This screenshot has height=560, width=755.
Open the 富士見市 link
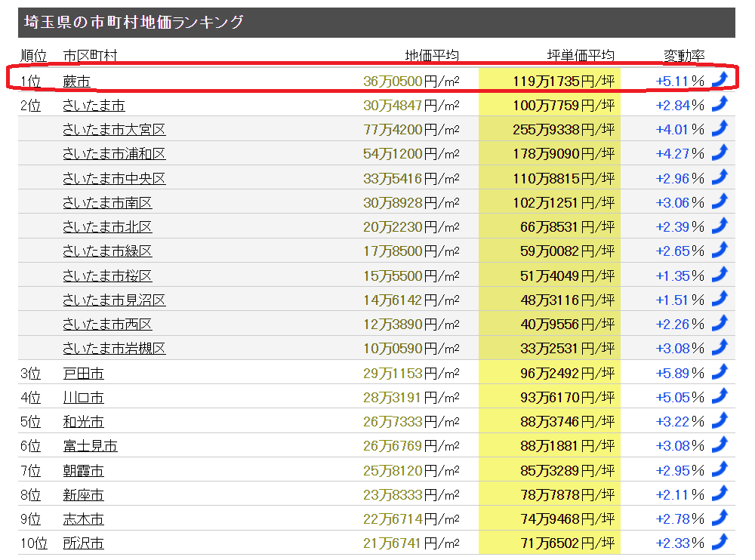pyautogui.click(x=90, y=445)
